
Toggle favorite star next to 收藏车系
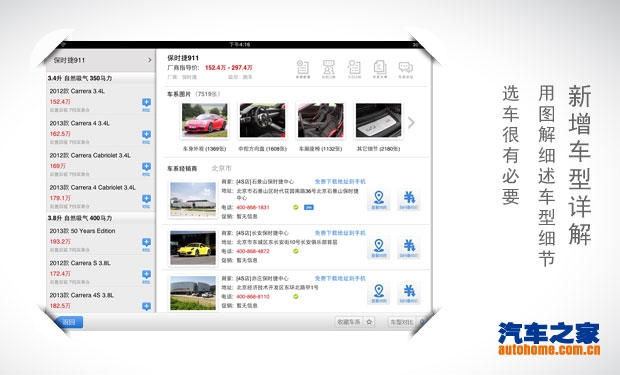pos(369,322)
